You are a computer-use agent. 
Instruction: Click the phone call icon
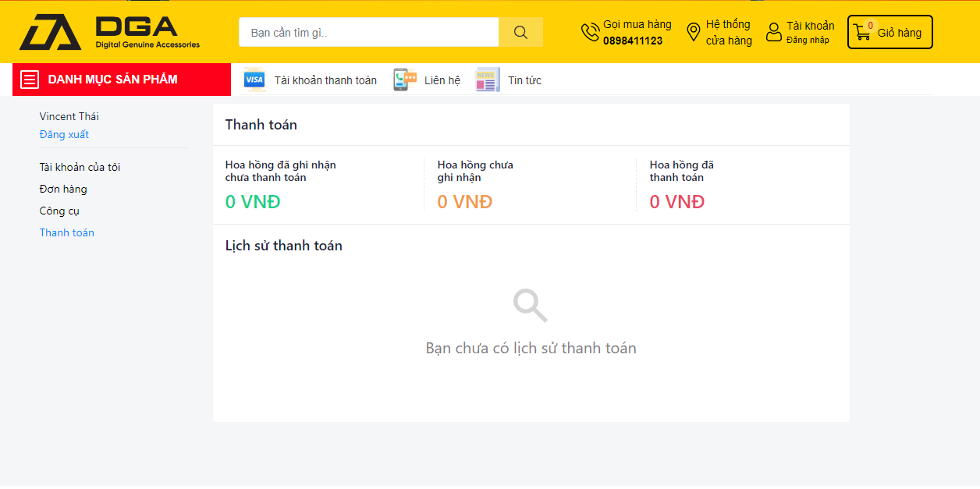(x=590, y=32)
